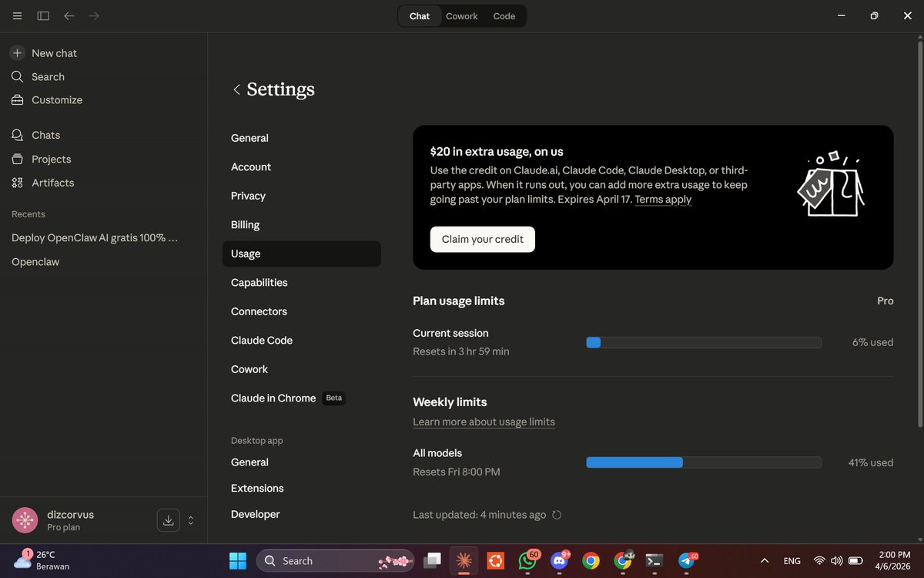Switch to the Chat tab
924x578 pixels.
coord(420,16)
